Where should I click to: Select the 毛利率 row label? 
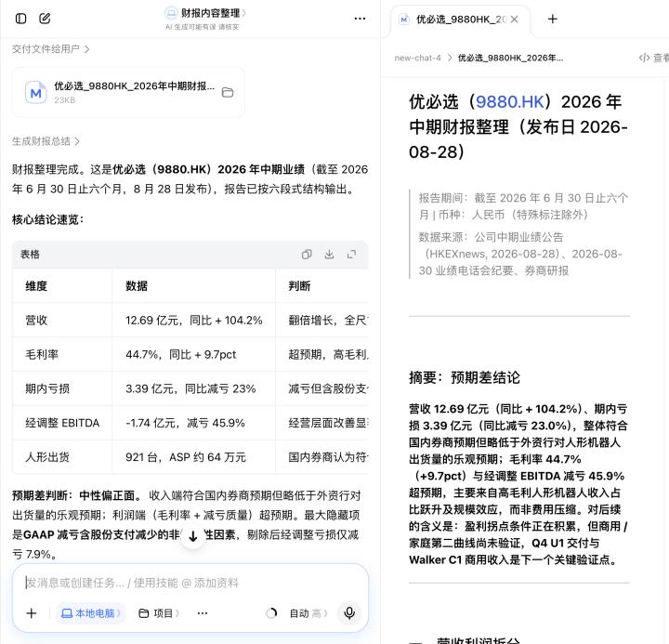click(42, 354)
